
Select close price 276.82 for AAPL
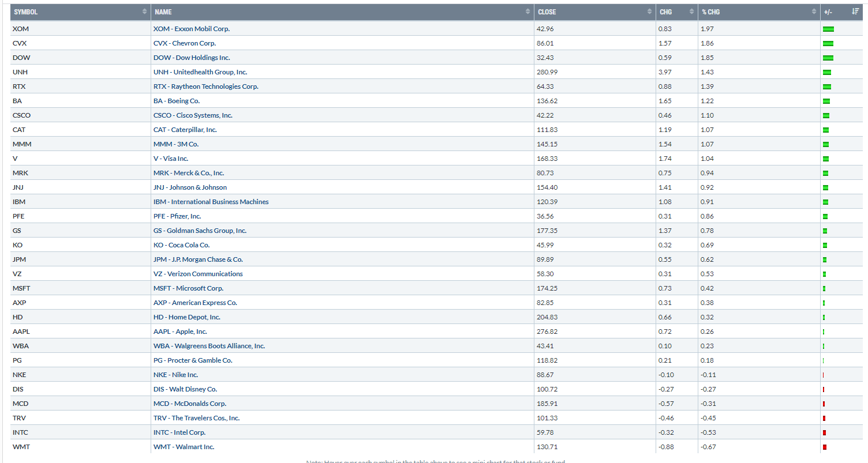pos(547,332)
